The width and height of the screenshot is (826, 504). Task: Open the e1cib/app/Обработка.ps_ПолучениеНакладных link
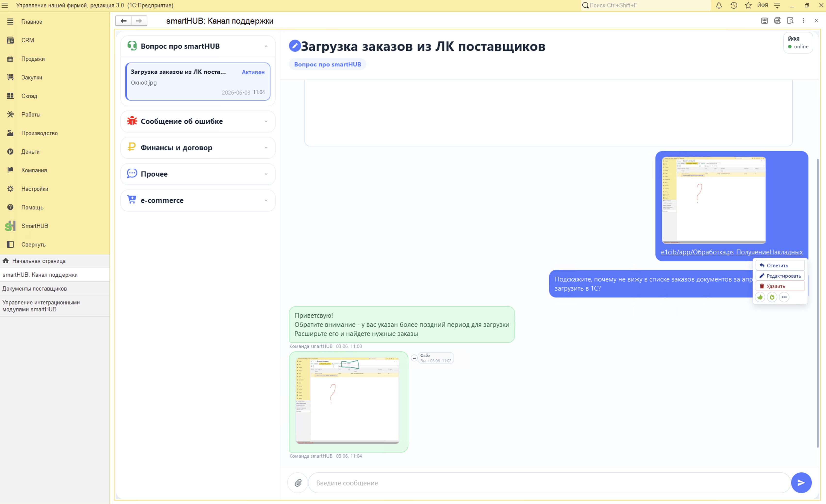[732, 252]
